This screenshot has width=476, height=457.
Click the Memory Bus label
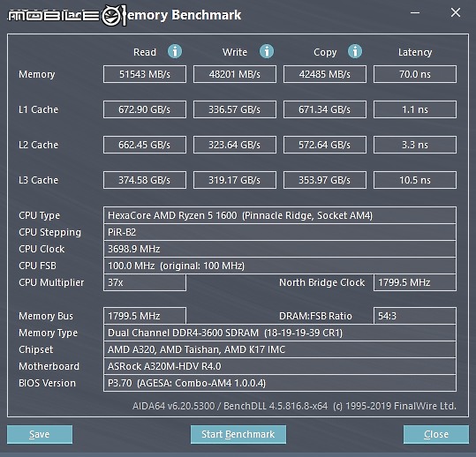pos(46,317)
